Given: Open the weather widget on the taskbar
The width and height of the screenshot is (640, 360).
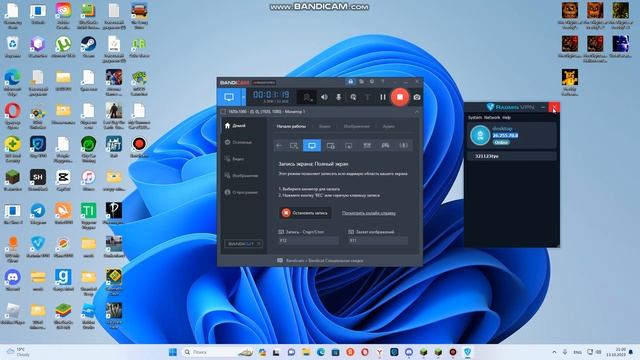Looking at the screenshot, I should (18, 352).
